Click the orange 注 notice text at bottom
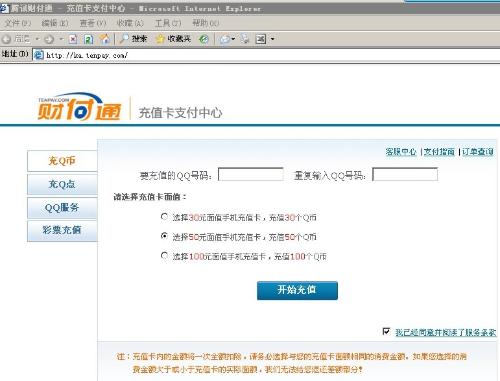This screenshot has height=381, width=500. click(291, 363)
